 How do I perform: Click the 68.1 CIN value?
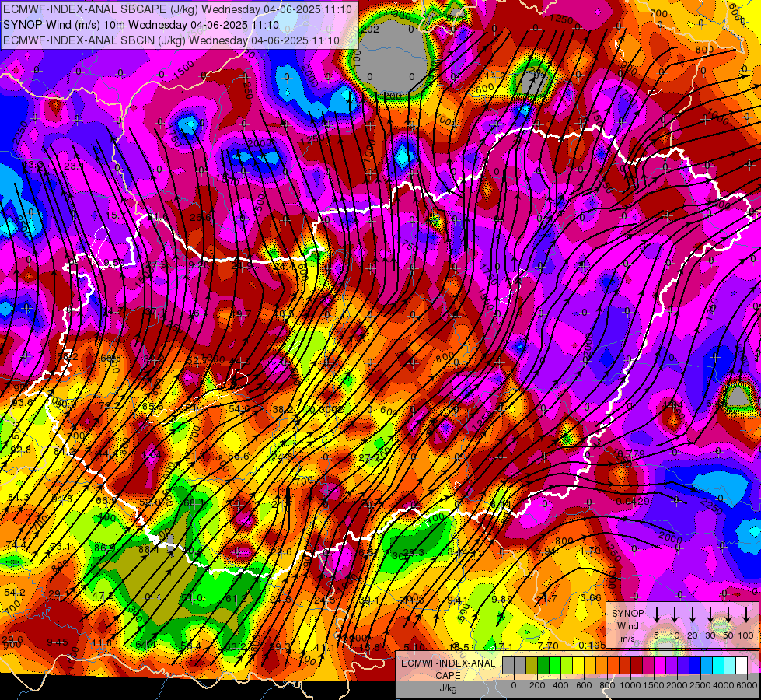[x=193, y=502]
